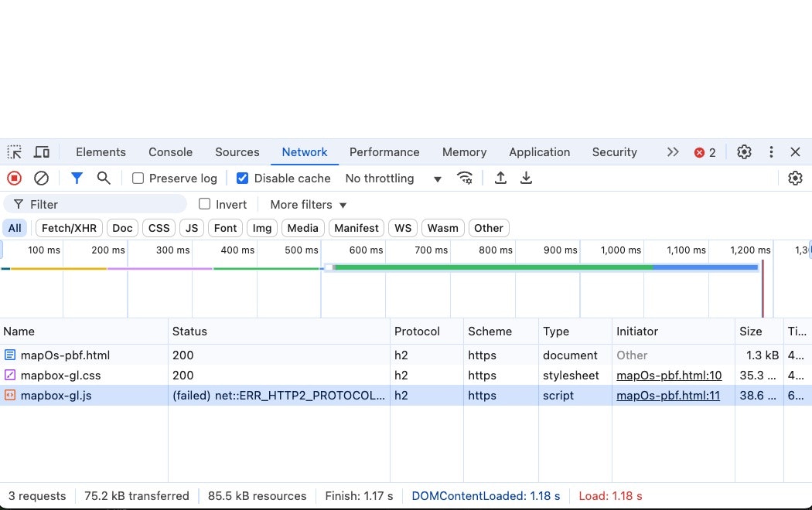Switch to the Console tab

pos(170,152)
